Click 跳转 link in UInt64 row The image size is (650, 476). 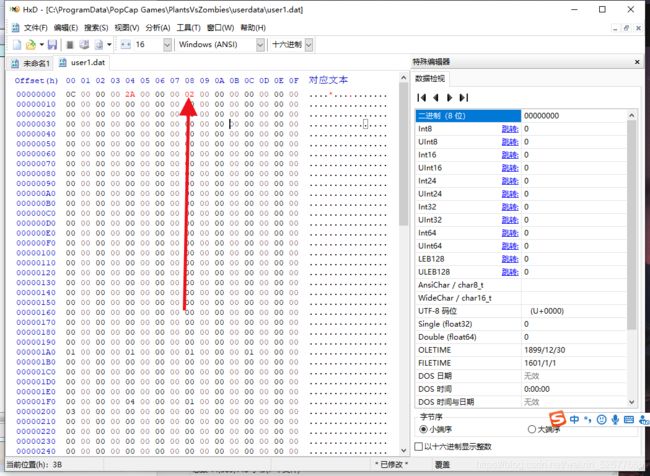(x=510, y=246)
